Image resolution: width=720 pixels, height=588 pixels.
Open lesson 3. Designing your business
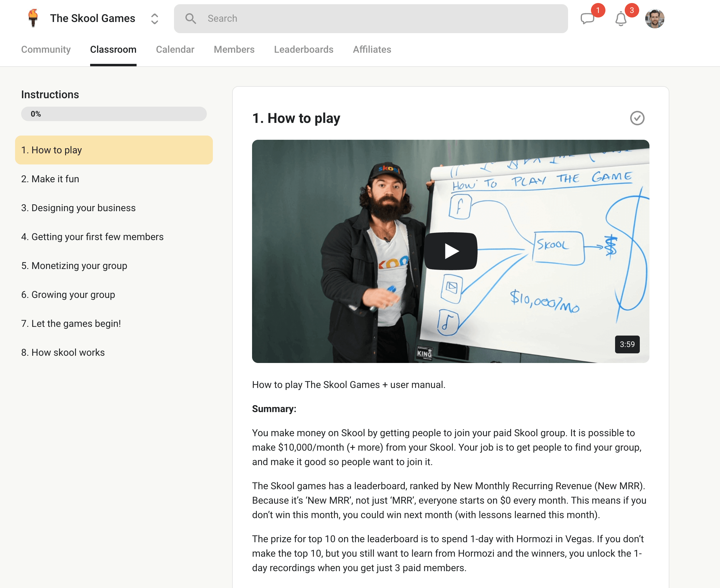pos(78,208)
